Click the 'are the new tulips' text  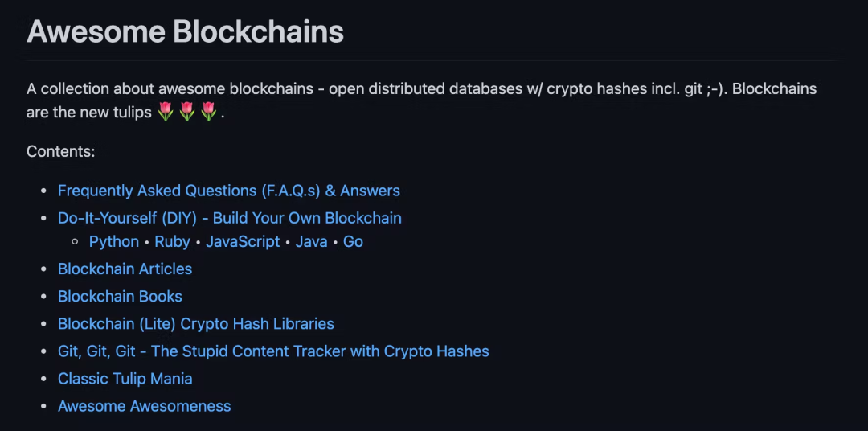[x=88, y=113]
